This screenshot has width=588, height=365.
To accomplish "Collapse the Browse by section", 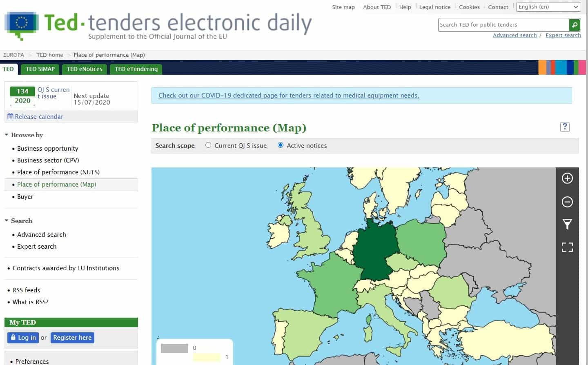I will pos(7,135).
